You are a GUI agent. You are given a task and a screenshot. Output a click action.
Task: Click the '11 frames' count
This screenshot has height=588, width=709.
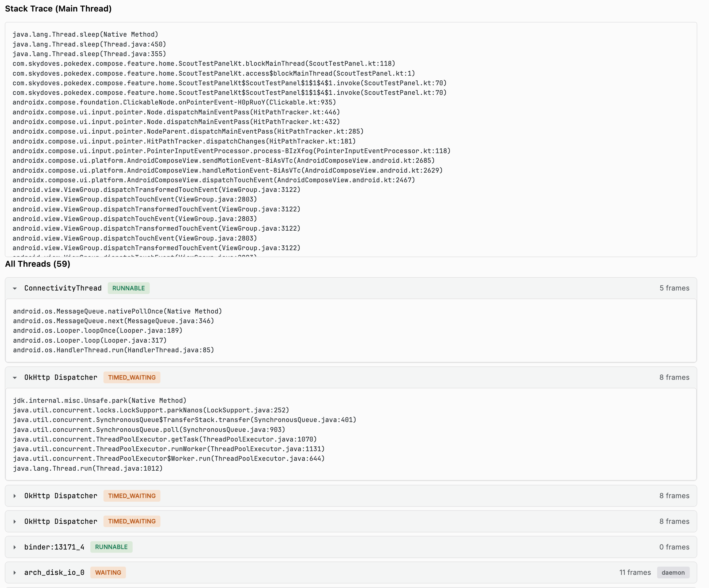point(635,573)
